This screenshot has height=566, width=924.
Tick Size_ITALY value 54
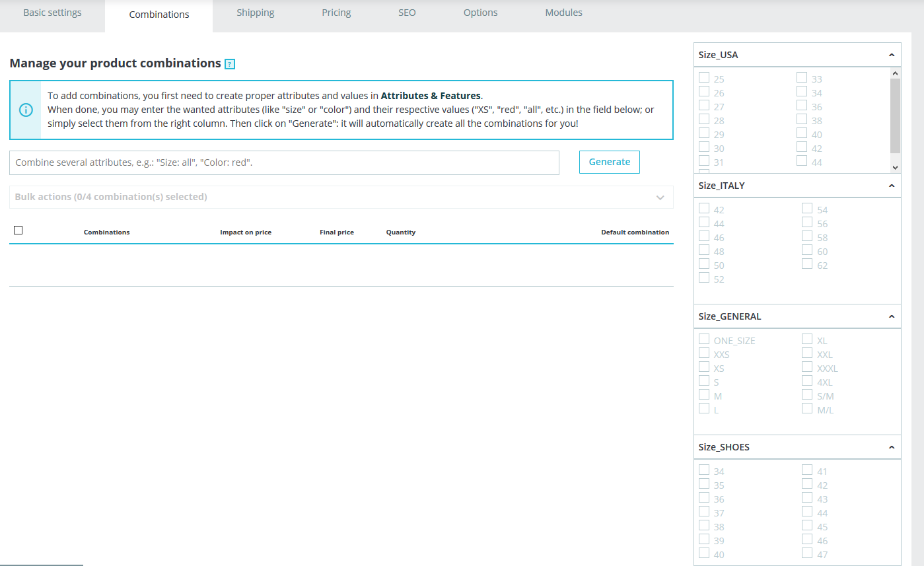click(x=807, y=208)
